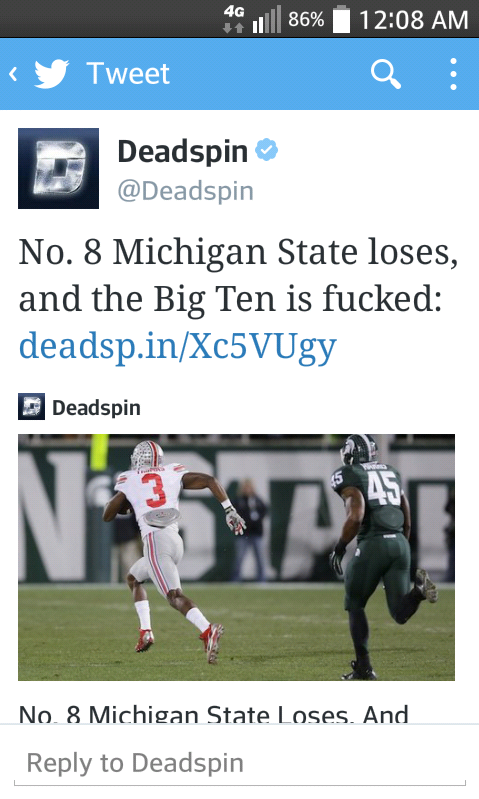Screen dimensions: 479x799
Task: Tap the battery status icon
Action: click(341, 19)
